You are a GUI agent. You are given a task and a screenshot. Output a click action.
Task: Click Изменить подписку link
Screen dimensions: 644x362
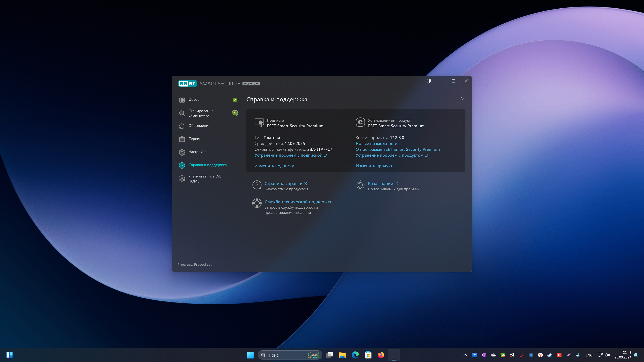click(x=274, y=166)
